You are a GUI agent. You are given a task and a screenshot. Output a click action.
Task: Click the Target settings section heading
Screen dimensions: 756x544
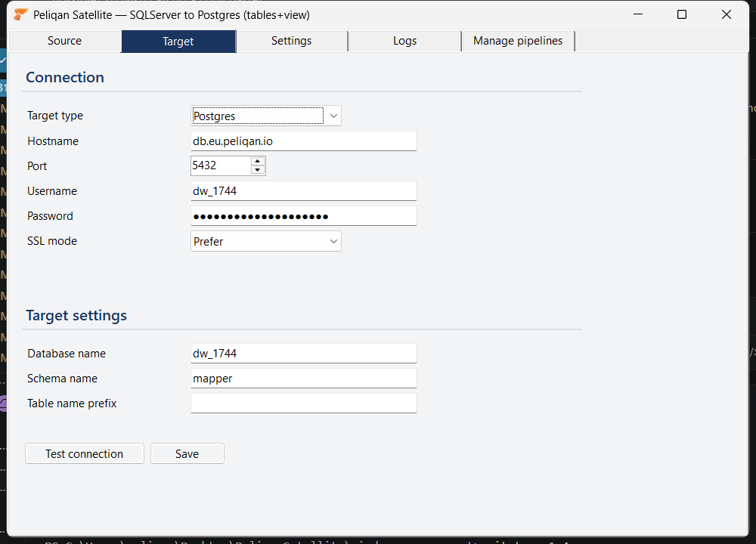76,315
